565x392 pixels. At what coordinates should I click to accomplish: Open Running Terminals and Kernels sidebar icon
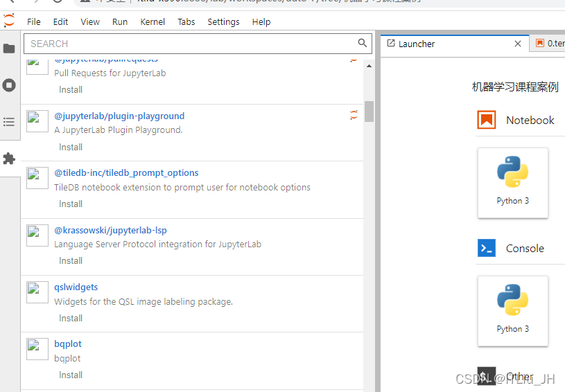click(x=9, y=85)
